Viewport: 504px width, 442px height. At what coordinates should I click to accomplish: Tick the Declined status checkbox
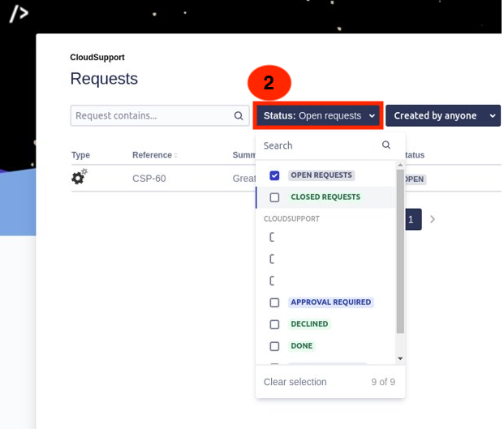pyautogui.click(x=274, y=324)
